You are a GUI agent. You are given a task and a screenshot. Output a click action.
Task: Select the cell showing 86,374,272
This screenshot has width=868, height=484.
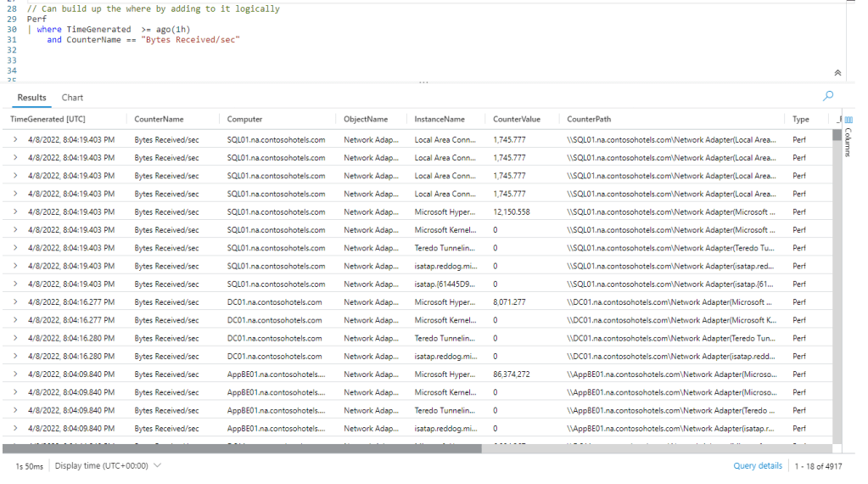[512, 374]
